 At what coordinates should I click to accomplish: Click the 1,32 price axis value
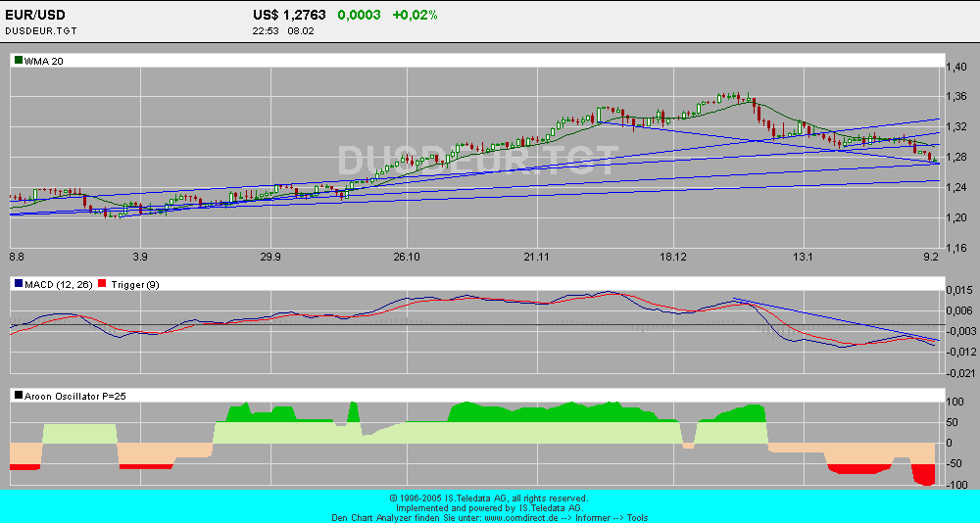pyautogui.click(x=956, y=127)
